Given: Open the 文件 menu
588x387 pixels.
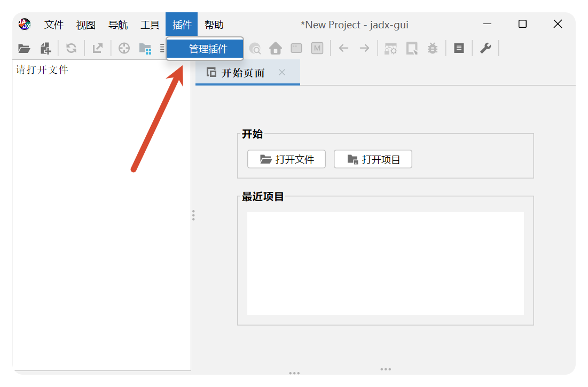Looking at the screenshot, I should (53, 25).
